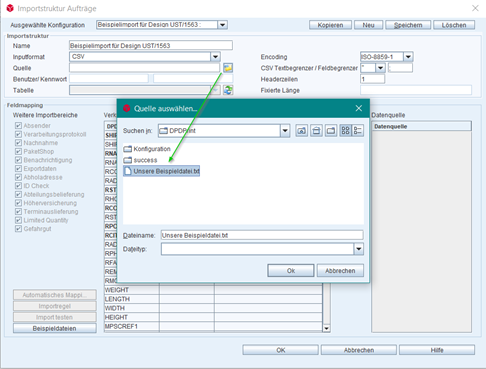This screenshot has width=486, height=369.
Task: Click OK in the Importstruktur window
Action: pyautogui.click(x=281, y=350)
